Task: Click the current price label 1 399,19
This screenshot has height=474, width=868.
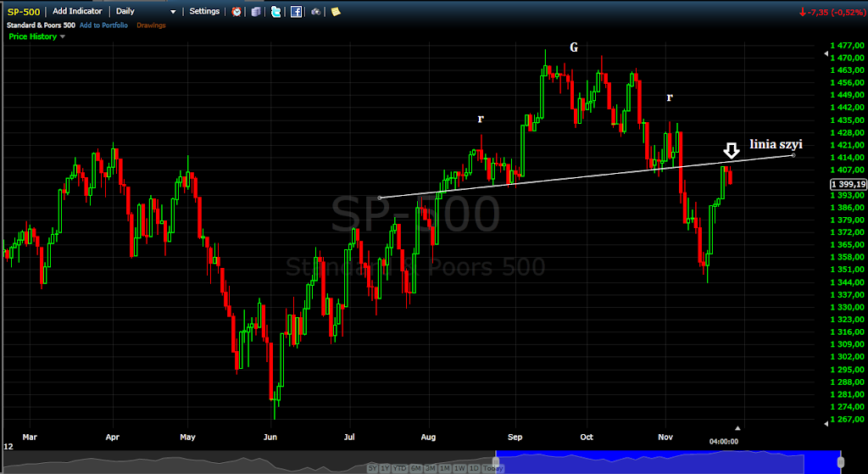Action: coord(848,184)
